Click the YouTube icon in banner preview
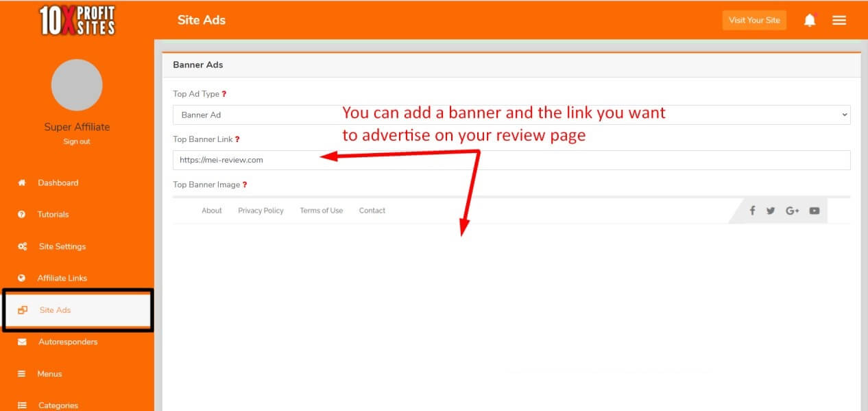Screen dimensions: 868x411 [814, 211]
